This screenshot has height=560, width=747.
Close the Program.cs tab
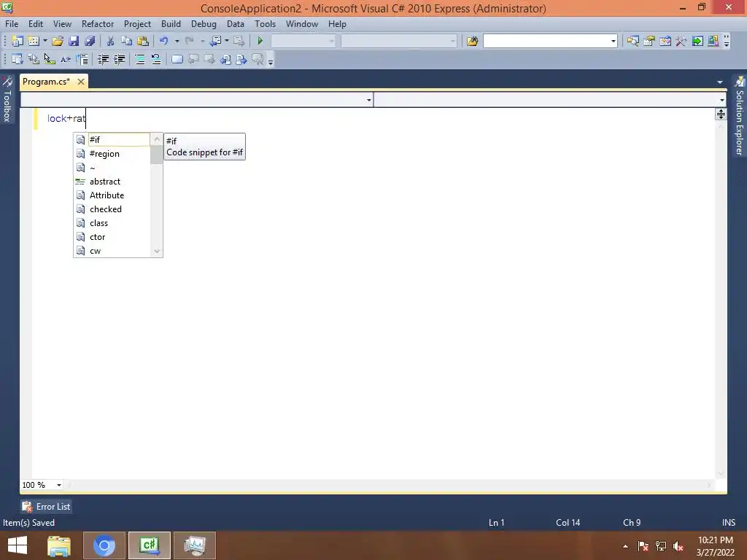pyautogui.click(x=81, y=82)
